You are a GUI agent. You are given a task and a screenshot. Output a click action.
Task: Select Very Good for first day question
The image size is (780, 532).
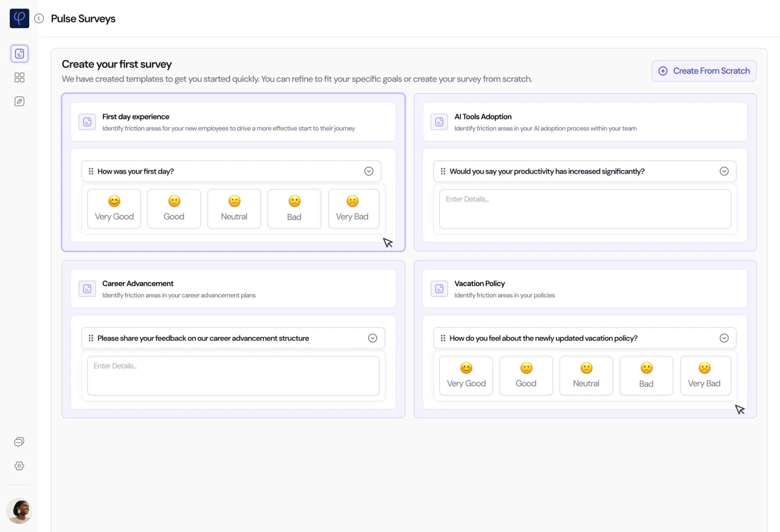(x=114, y=209)
